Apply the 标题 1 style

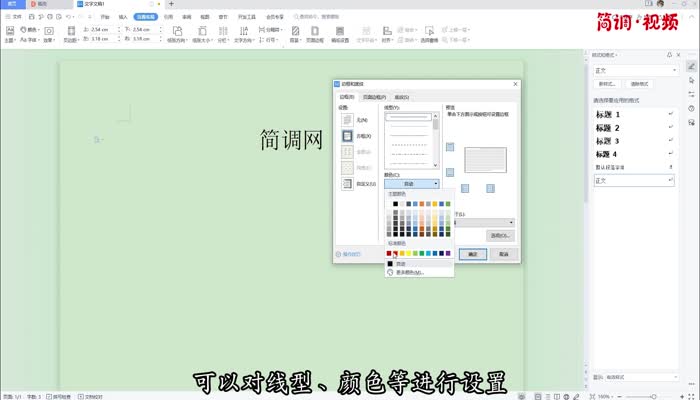tap(633, 114)
